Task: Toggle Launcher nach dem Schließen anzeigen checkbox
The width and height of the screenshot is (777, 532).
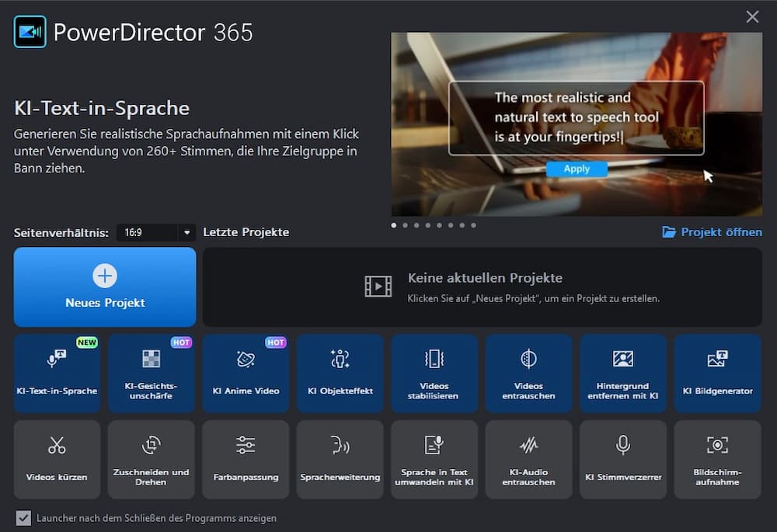Action: coord(23,518)
